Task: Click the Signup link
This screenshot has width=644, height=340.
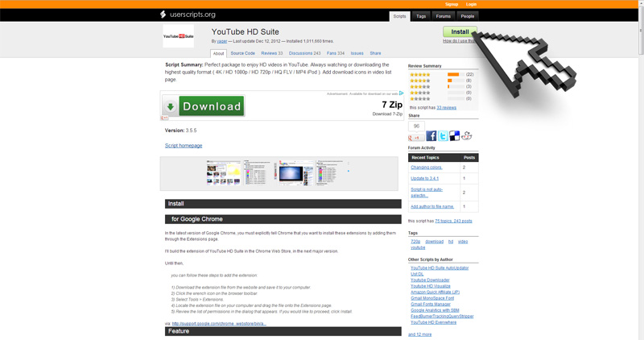Action: click(452, 4)
